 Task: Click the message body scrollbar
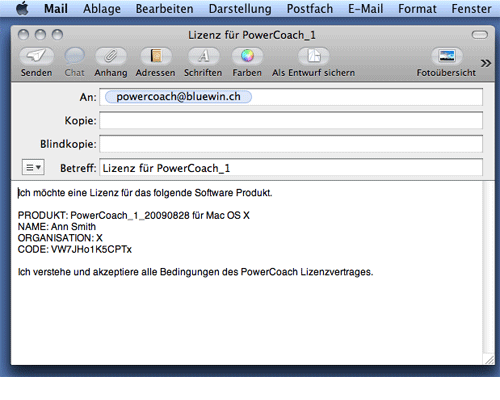click(x=488, y=268)
